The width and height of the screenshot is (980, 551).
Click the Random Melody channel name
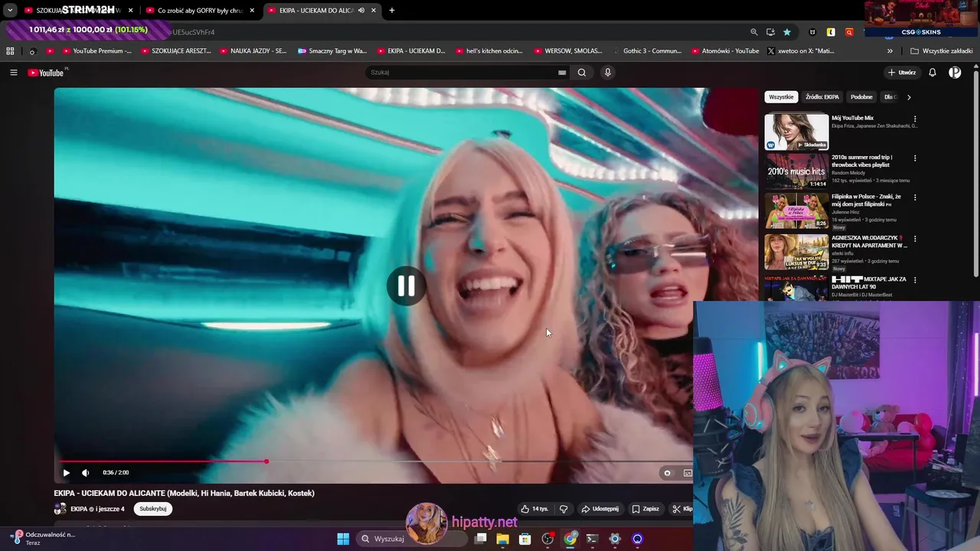pos(849,173)
